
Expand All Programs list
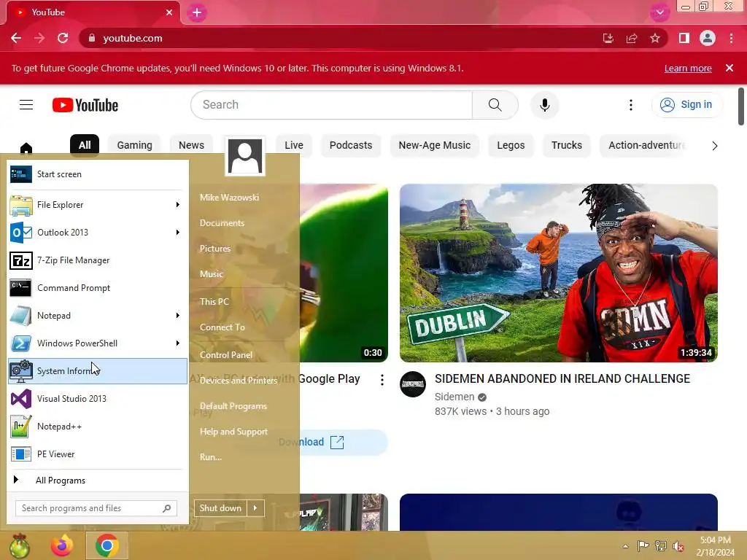click(x=98, y=480)
